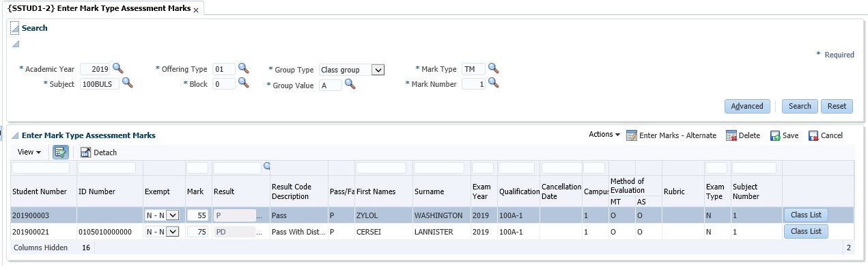Toggle Query by Example filter icon
This screenshot has width=868, height=266.
pos(60,152)
